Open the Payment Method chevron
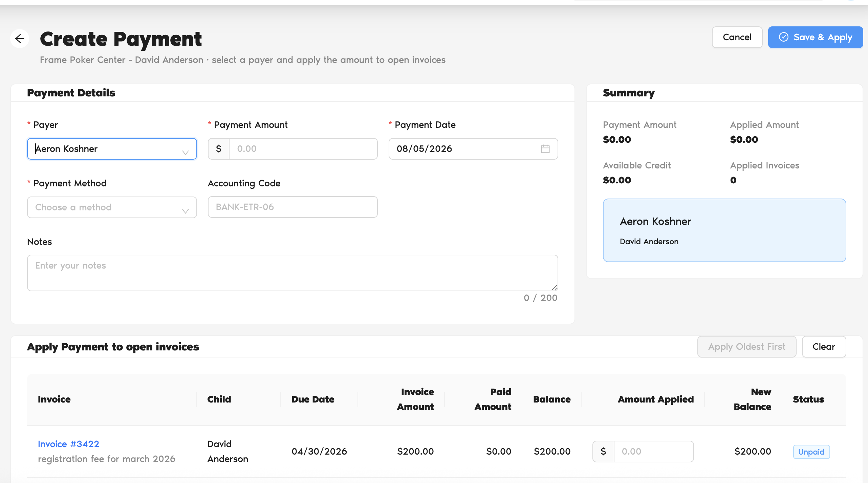 pos(185,211)
